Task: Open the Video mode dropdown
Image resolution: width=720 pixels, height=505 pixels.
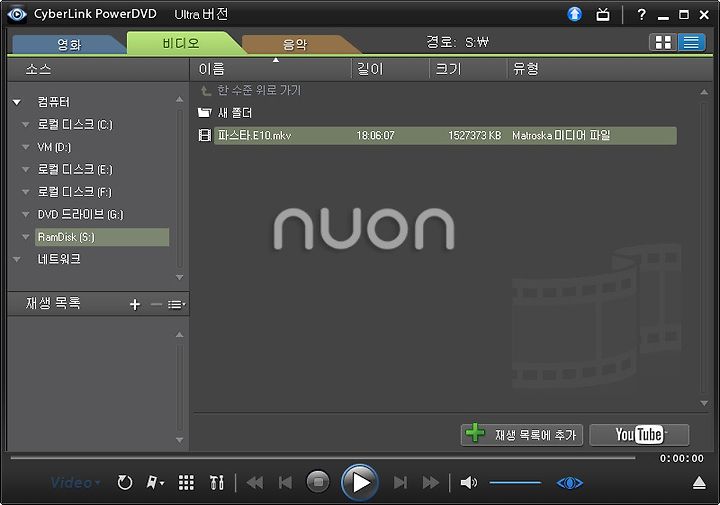Action: tap(75, 483)
